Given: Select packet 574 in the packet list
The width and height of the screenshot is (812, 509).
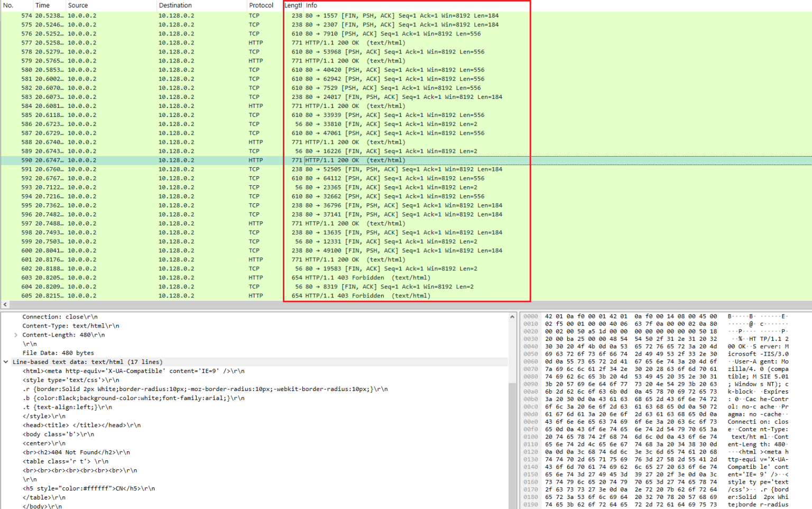Looking at the screenshot, I should (x=159, y=15).
